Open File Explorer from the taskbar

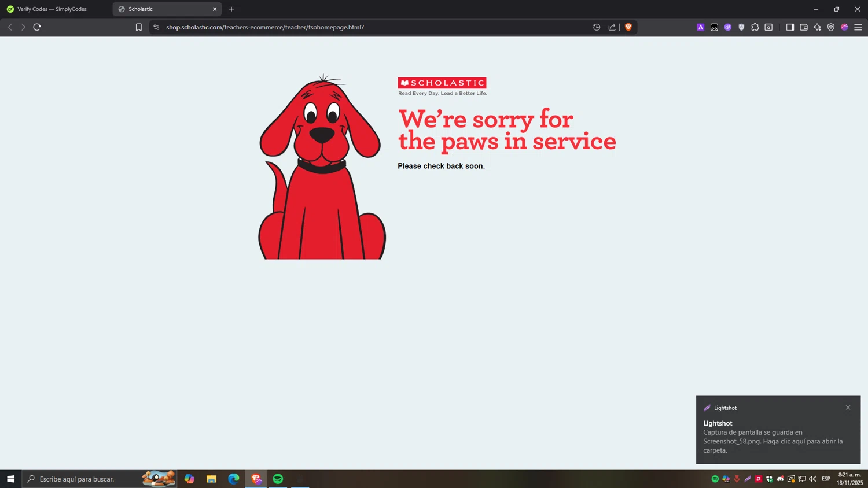211,479
